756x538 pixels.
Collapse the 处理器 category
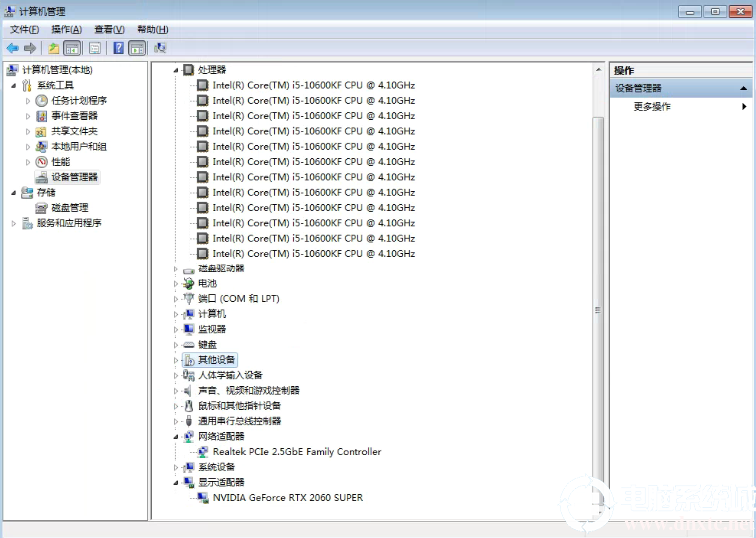[176, 71]
